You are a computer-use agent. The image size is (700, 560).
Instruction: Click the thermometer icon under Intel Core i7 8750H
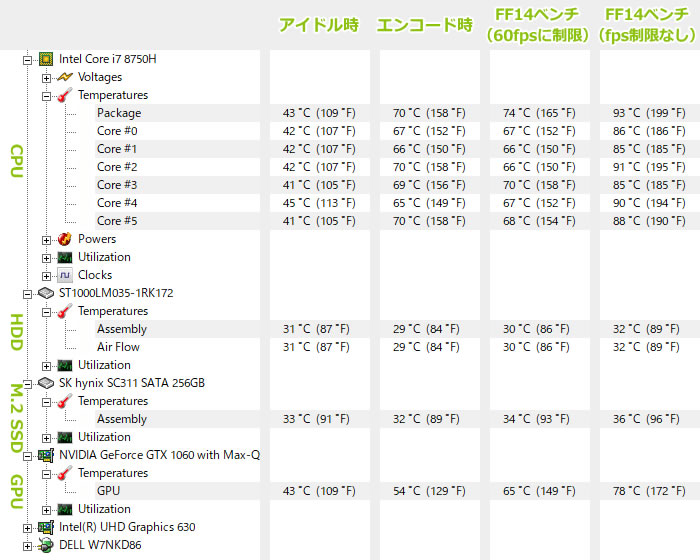pyautogui.click(x=65, y=95)
